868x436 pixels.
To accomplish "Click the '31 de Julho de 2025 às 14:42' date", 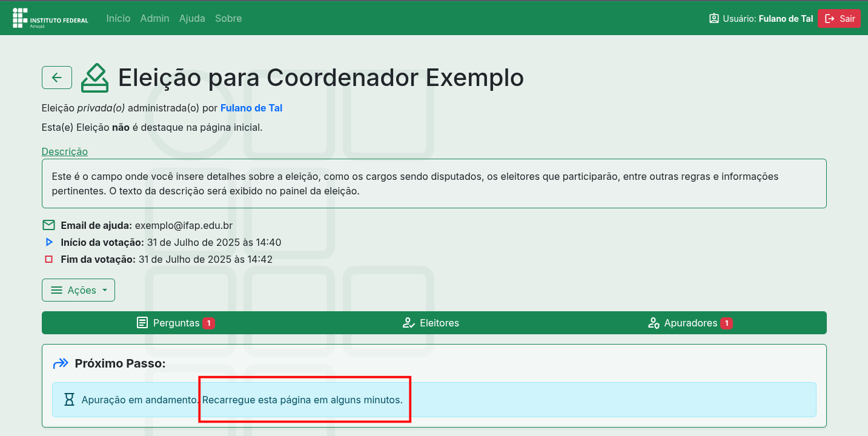I will click(205, 259).
